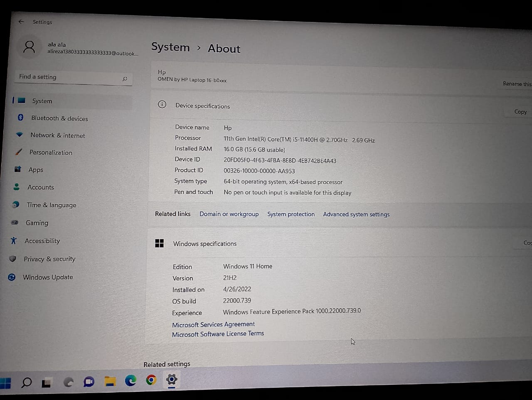This screenshot has height=400, width=532.
Task: Select the Accounts person icon
Action: click(x=17, y=187)
